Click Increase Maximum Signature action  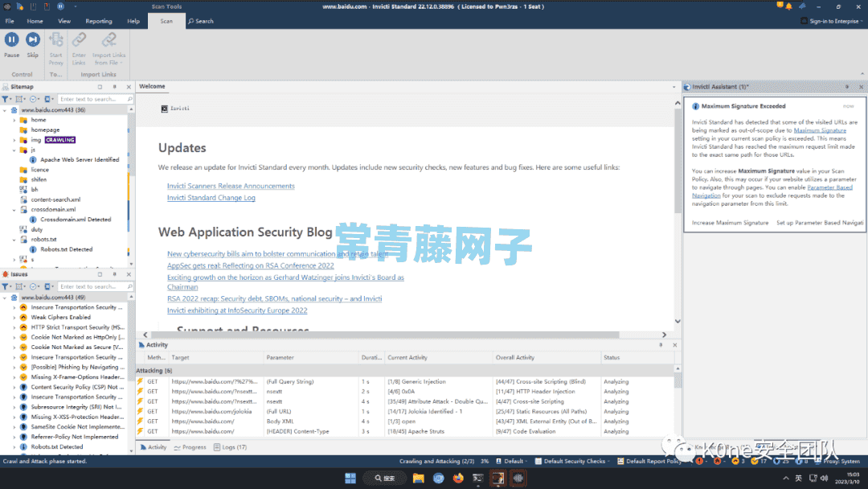coord(730,223)
